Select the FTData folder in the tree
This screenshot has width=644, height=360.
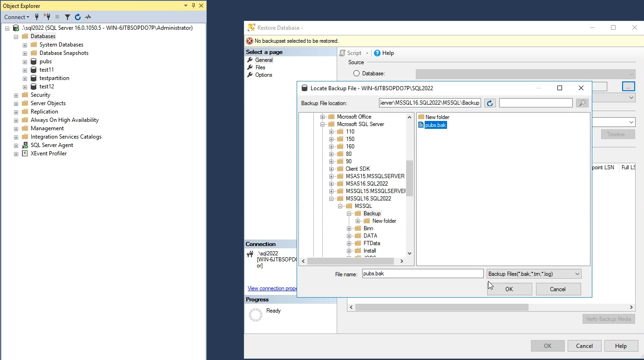coord(372,243)
